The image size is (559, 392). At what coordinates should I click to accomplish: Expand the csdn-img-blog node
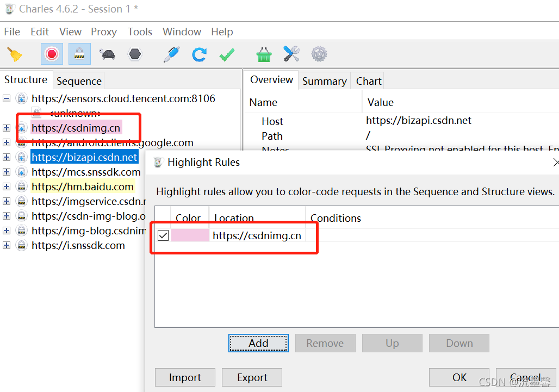pos(7,216)
